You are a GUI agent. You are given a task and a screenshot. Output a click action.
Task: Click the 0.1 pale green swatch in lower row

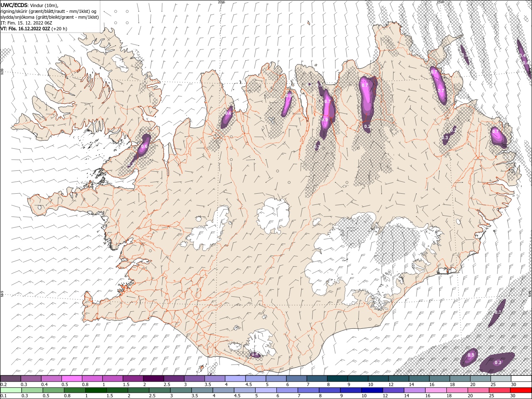coord(11,390)
